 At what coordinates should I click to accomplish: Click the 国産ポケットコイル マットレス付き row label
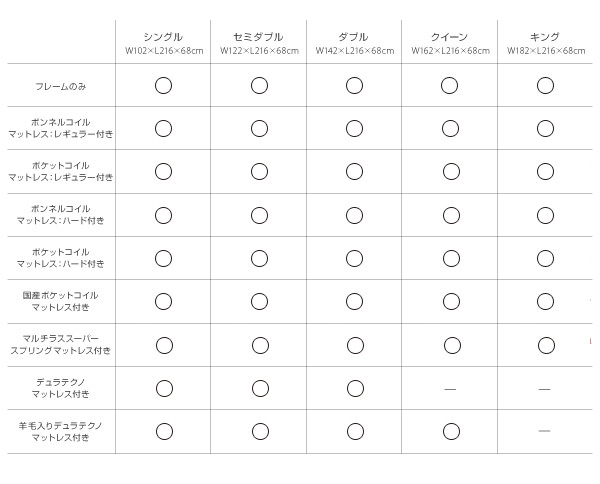click(x=60, y=301)
